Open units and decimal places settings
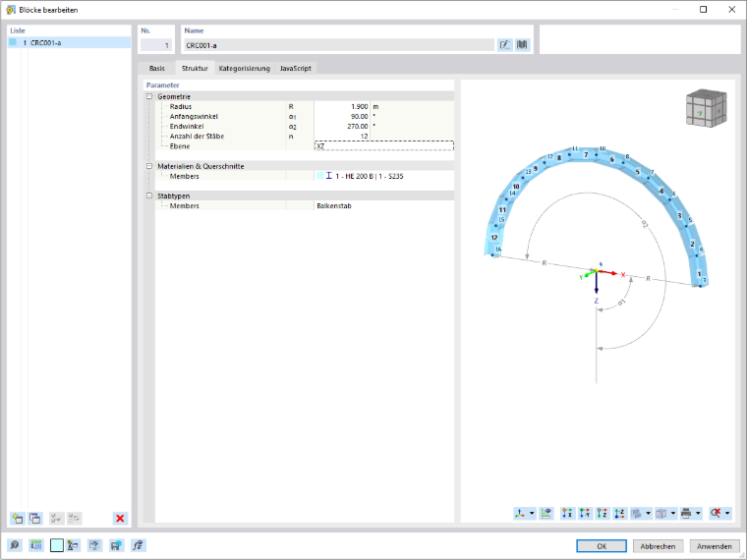 click(36, 545)
